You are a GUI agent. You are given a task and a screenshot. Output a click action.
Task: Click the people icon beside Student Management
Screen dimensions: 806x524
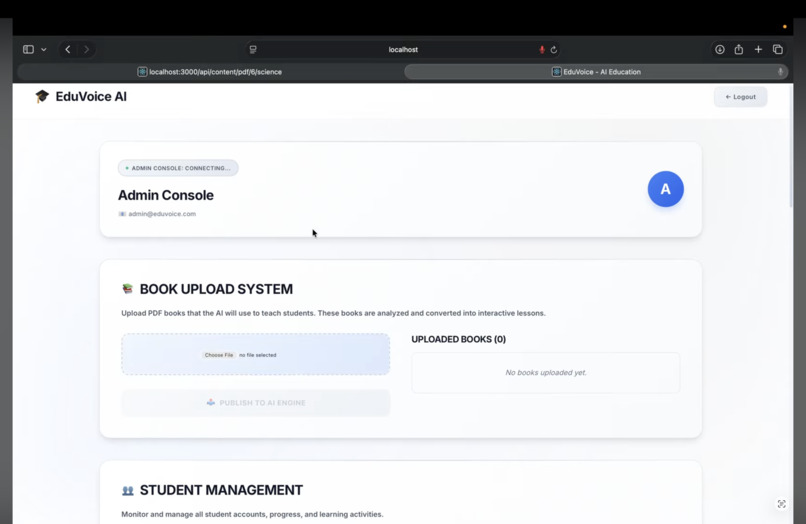pyautogui.click(x=127, y=491)
